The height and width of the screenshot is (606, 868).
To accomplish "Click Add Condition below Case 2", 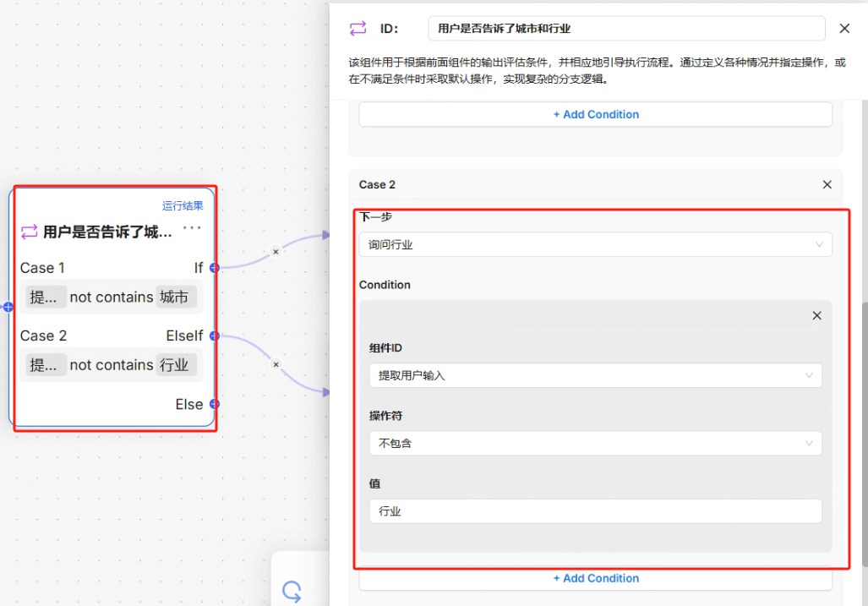I will coord(595,579).
